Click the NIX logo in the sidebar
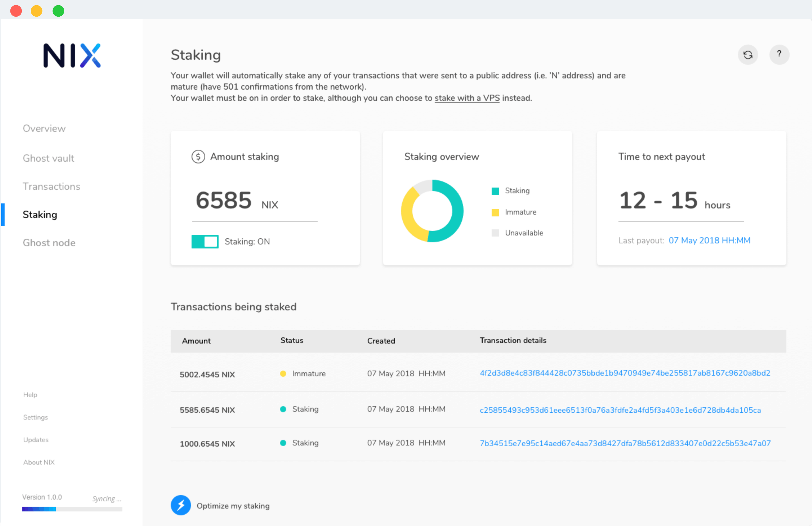This screenshot has width=812, height=526. tap(72, 55)
